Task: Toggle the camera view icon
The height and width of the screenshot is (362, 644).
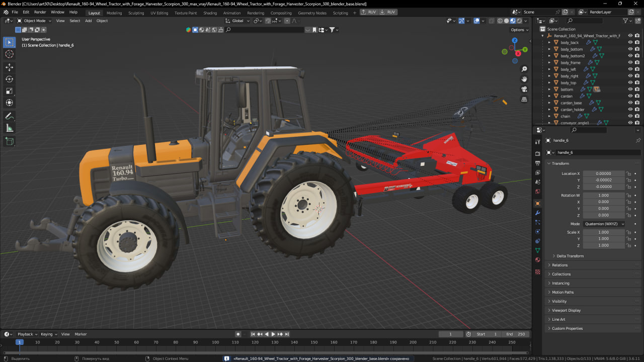Action: click(524, 89)
